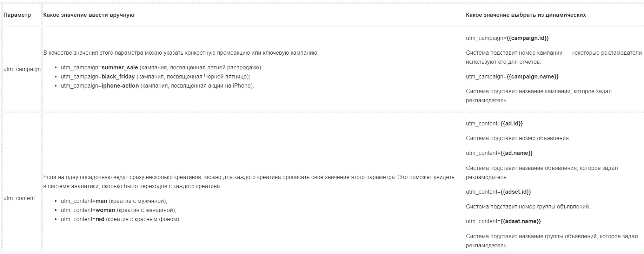Screen dimensions: 644x254
Task: Click the {{ad.name}} dynamic value
Action: (x=517, y=153)
